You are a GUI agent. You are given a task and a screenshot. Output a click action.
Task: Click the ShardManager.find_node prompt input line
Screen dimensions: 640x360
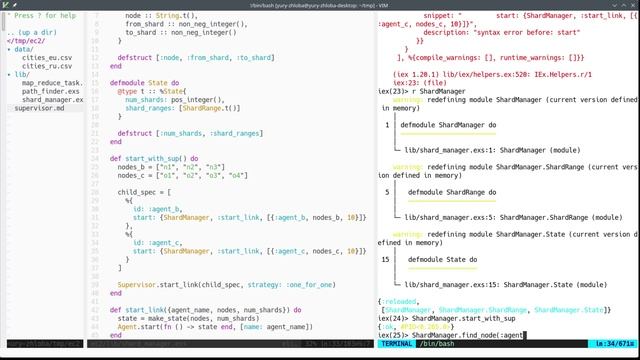tap(451, 335)
